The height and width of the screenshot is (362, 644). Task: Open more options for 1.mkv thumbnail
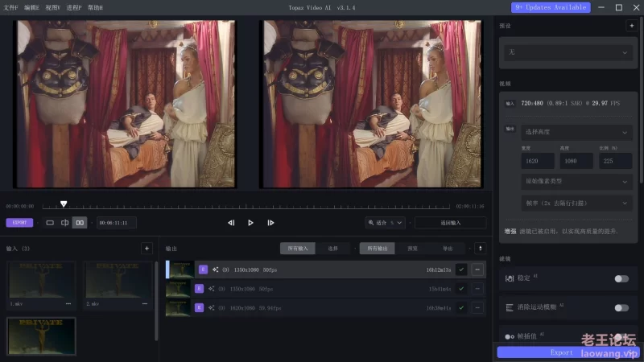pyautogui.click(x=68, y=304)
